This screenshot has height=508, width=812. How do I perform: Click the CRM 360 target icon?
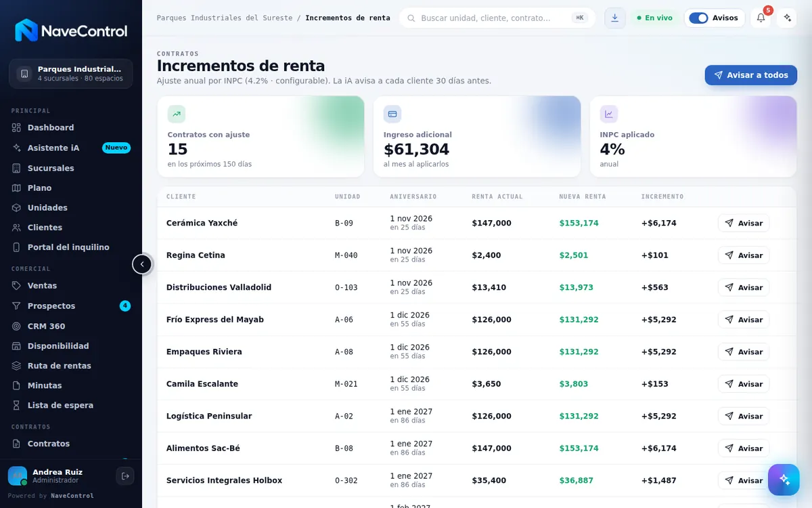17,326
